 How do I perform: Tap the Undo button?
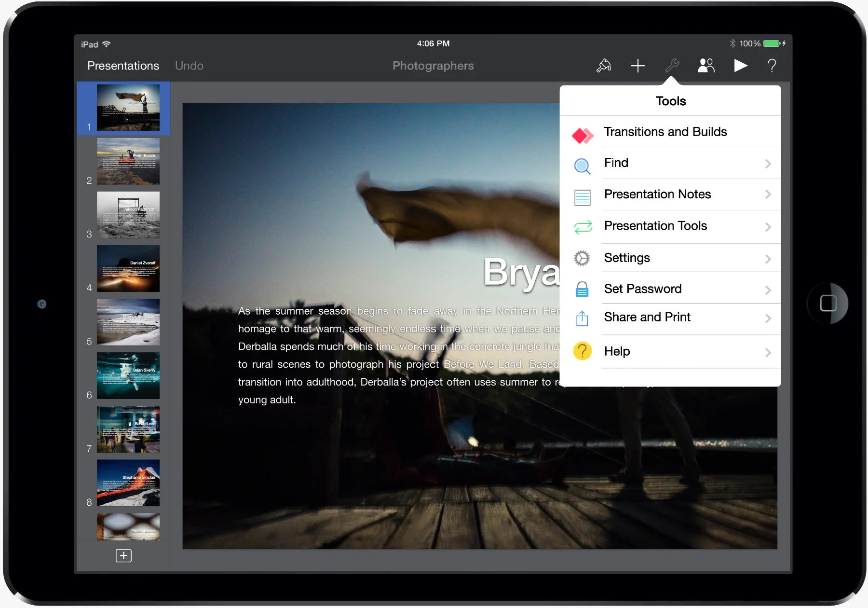189,66
